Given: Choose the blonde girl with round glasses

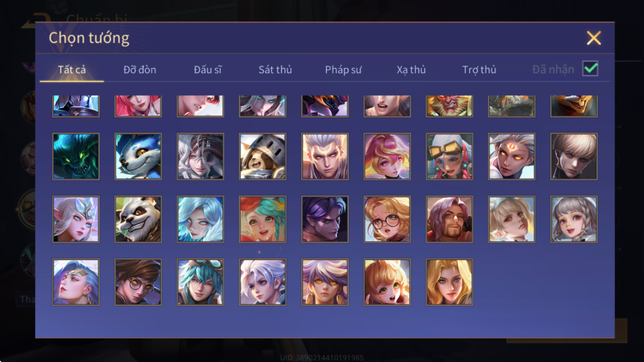Looking at the screenshot, I should click(387, 219).
